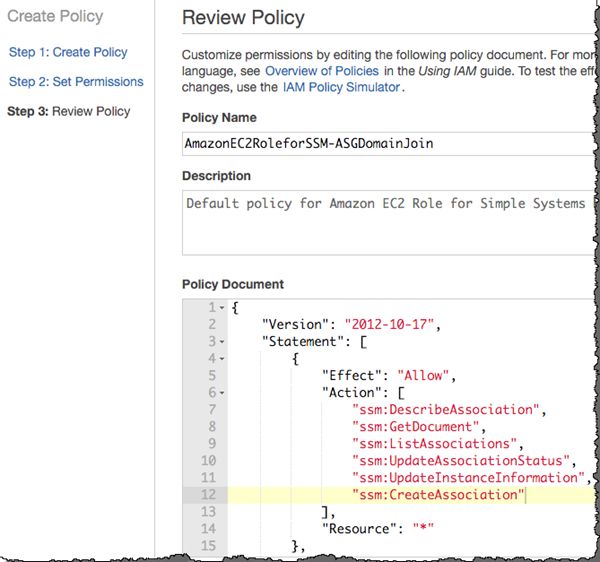Click line number 12 in the gutter
600x562 pixels.
(x=209, y=494)
